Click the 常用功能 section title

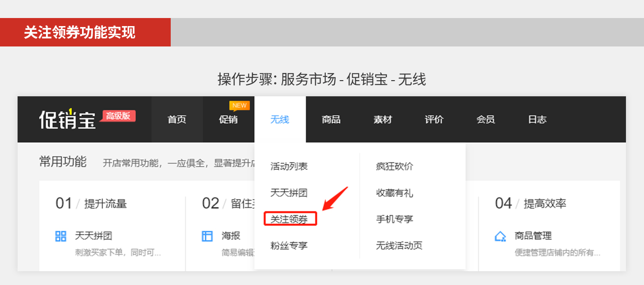click(63, 162)
